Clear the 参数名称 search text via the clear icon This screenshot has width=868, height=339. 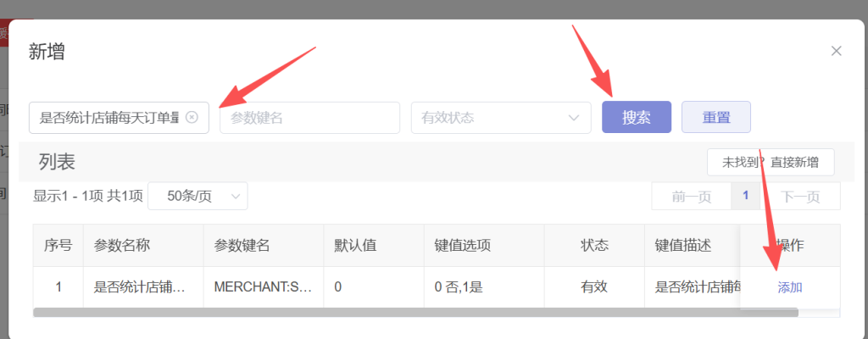tap(192, 117)
